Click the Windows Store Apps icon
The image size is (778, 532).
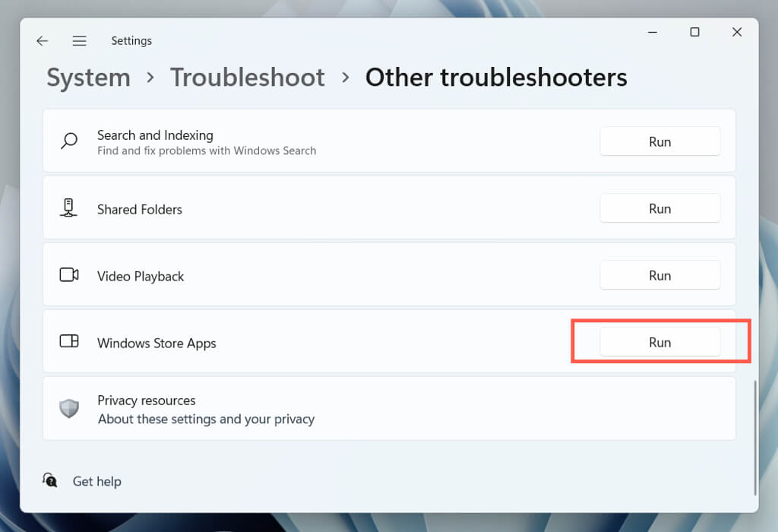coord(69,342)
